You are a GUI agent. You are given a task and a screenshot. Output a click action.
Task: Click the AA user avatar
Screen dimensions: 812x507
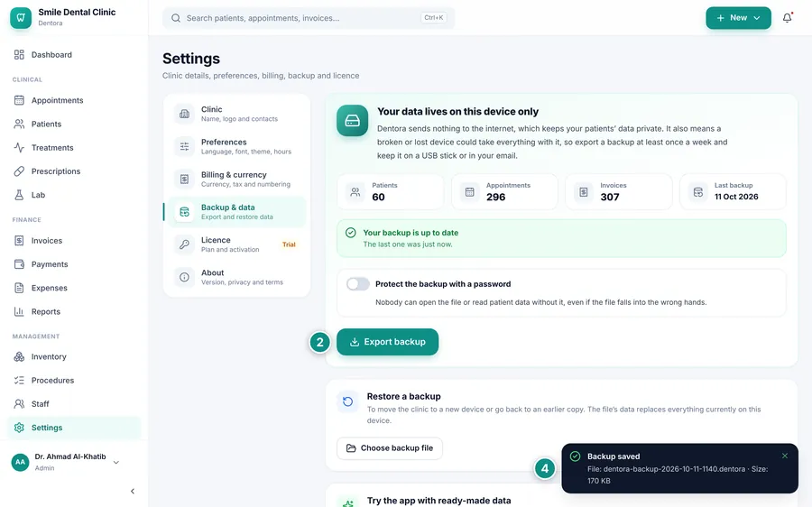click(20, 462)
